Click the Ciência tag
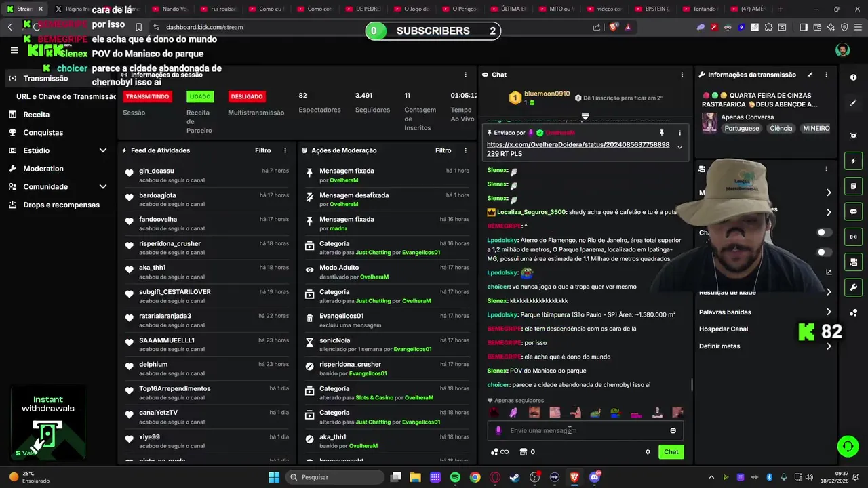This screenshot has width=868, height=488. point(781,128)
